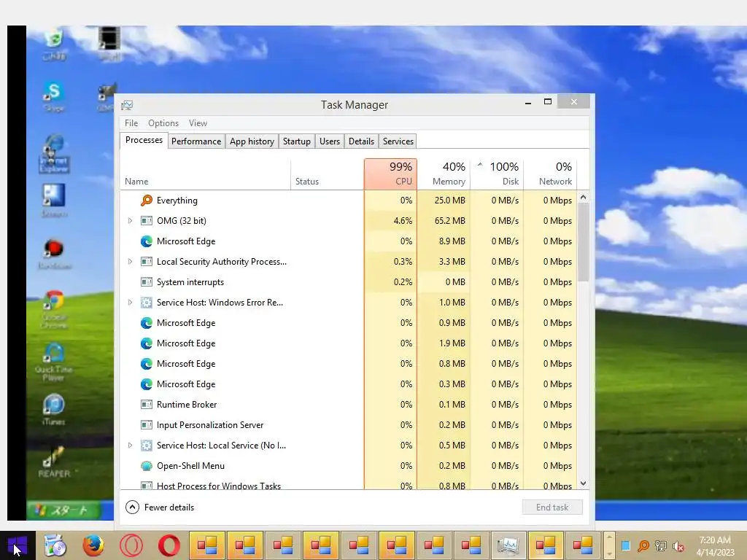Viewport: 747px width, 560px height.
Task: Select the QuickTime Player desktop icon
Action: [54, 362]
